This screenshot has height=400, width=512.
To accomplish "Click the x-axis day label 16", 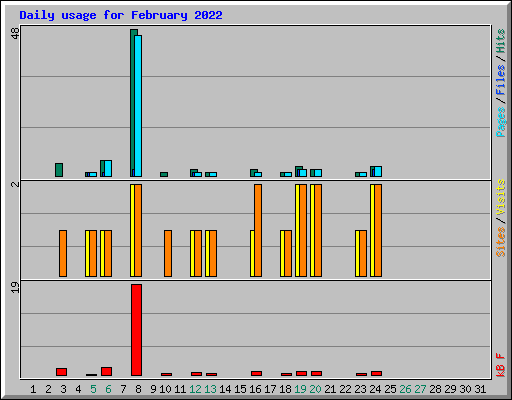I will pos(255,389).
